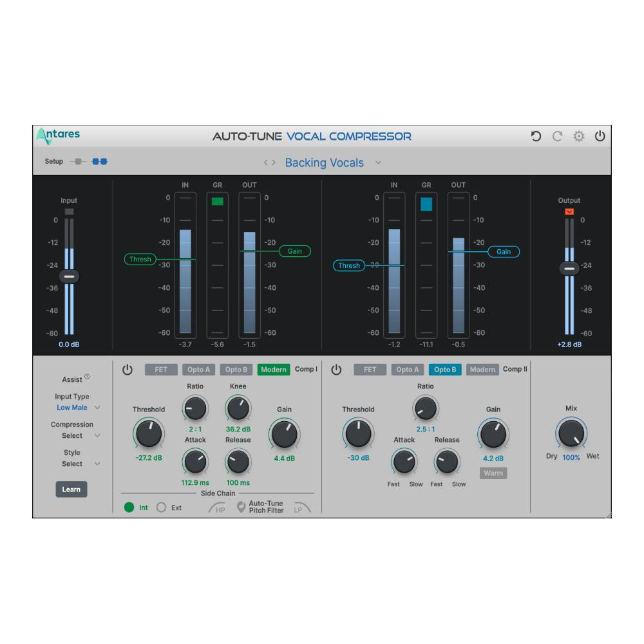Click the Mix knob
644x644 pixels.
(571, 433)
